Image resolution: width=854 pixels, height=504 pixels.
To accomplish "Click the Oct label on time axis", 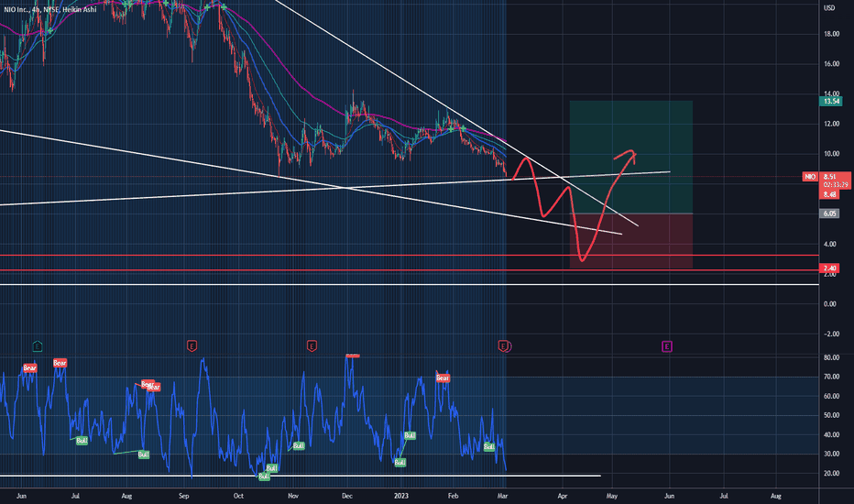I will 238,496.
